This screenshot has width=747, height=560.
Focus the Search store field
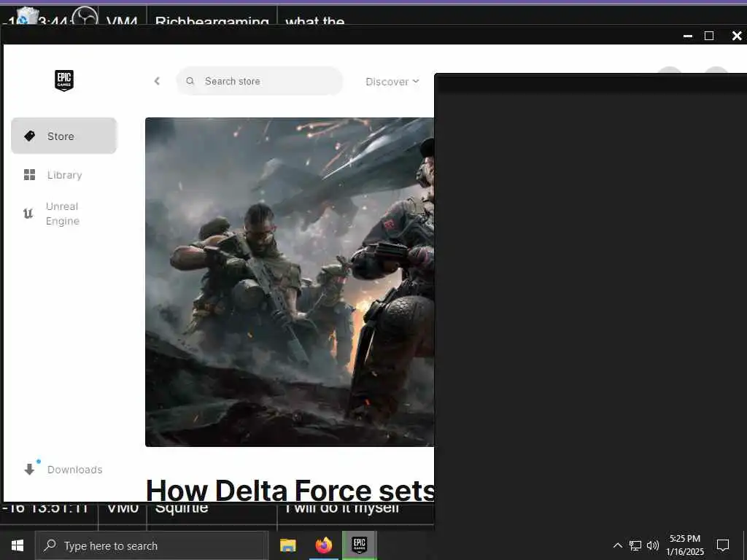(260, 81)
